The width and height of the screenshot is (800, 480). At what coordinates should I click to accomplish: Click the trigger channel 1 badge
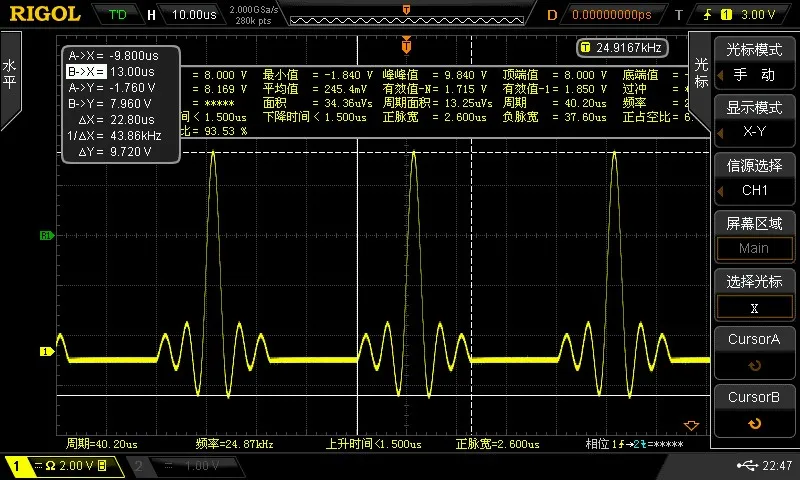click(x=726, y=15)
